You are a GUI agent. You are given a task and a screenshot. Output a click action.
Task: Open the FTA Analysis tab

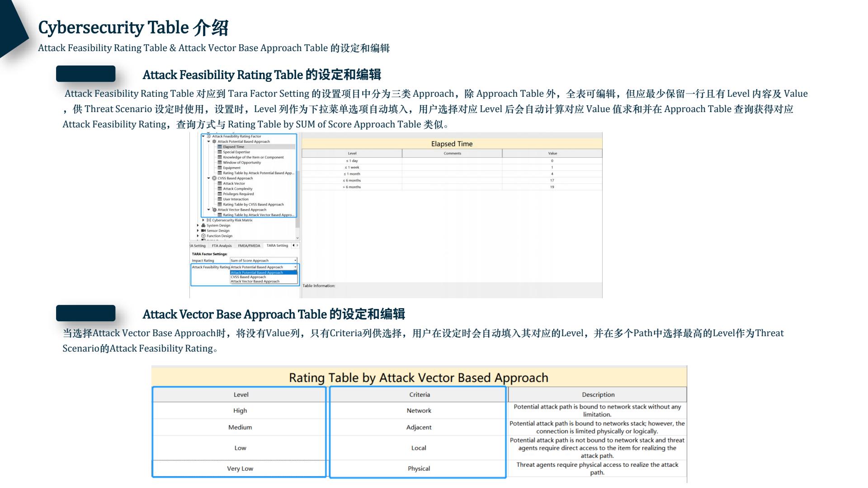point(222,246)
